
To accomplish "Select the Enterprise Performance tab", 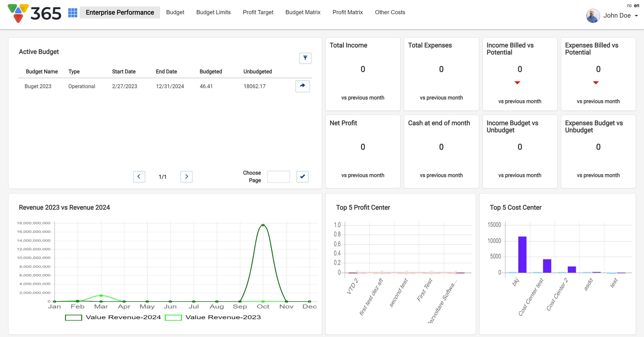I will 120,12.
